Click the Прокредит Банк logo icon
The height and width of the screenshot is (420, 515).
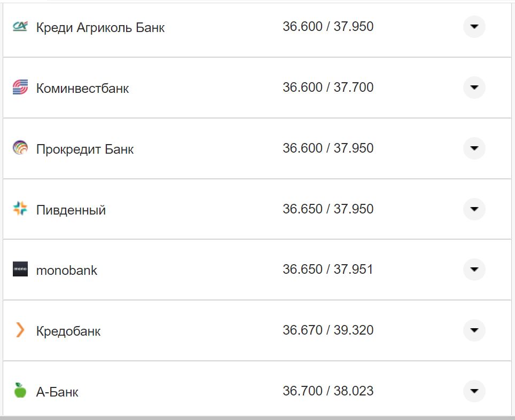pos(20,148)
